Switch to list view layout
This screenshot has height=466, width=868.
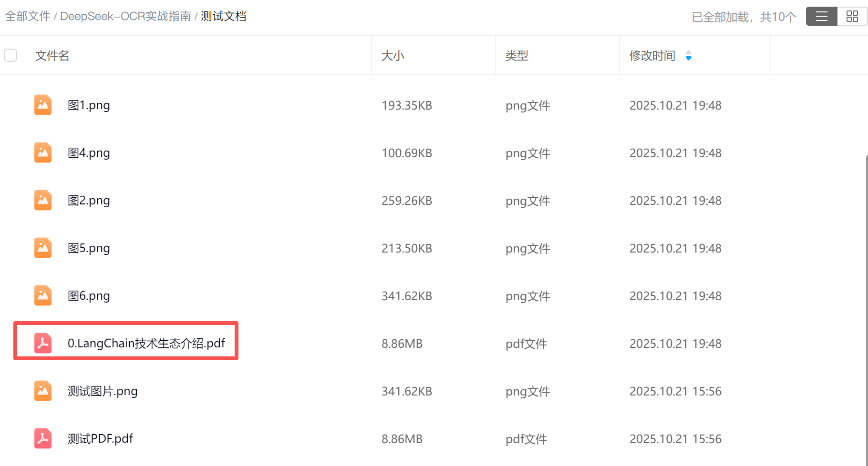point(822,17)
